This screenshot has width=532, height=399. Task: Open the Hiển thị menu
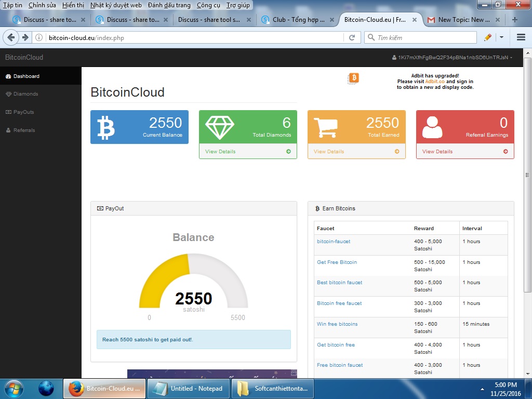click(x=73, y=5)
